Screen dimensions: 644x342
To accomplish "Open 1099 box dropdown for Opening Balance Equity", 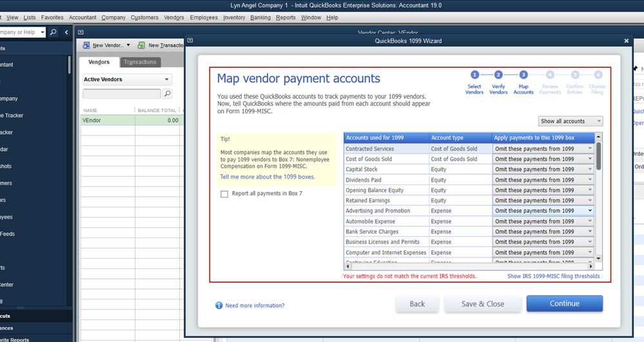I will [543, 190].
